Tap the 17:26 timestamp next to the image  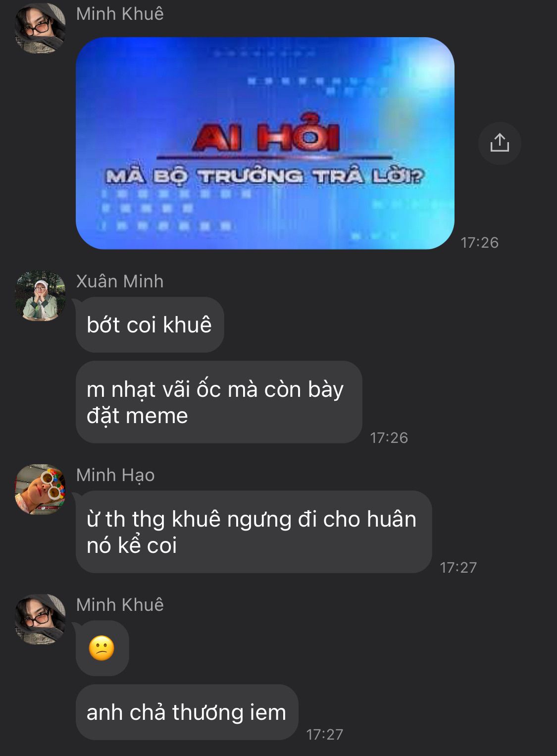coord(479,242)
